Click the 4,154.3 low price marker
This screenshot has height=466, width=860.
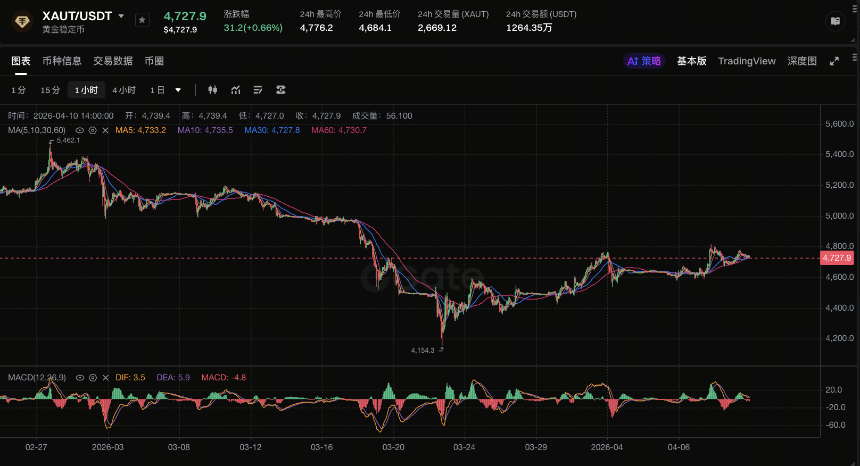[422, 350]
